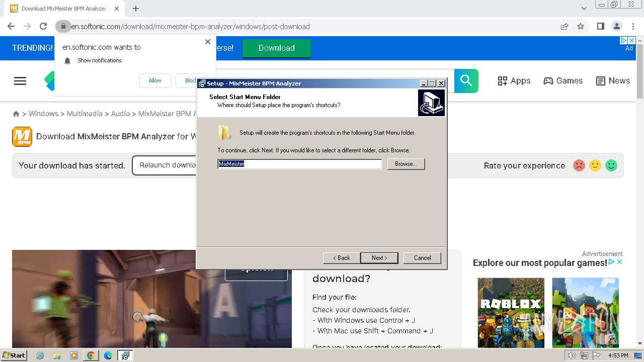
Task: Open the Minecraft game thumbnail
Action: tap(586, 313)
